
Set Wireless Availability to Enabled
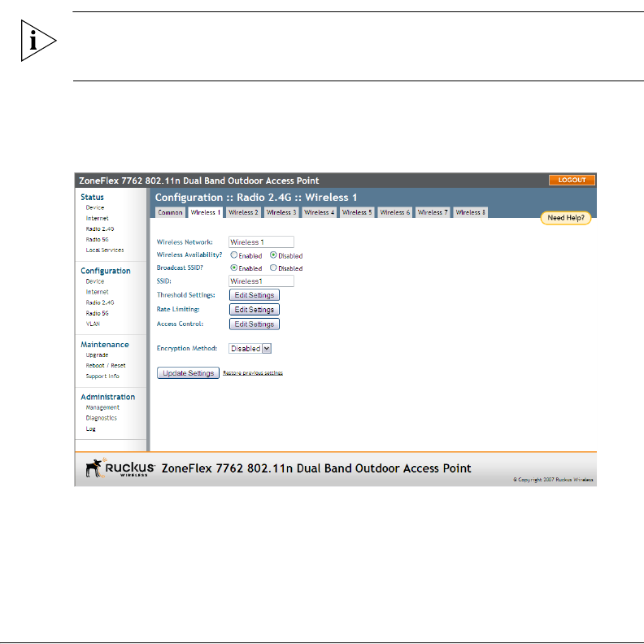[233, 255]
